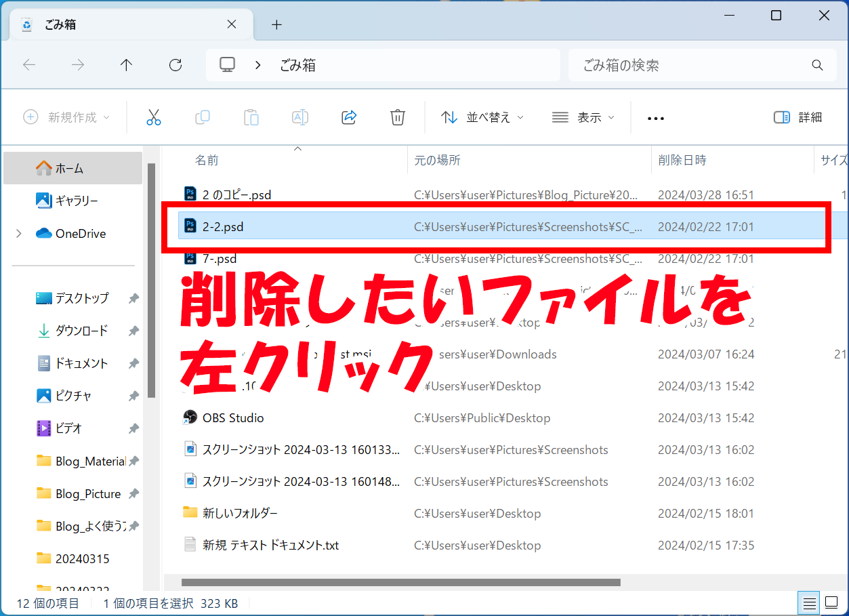Click the Share icon in toolbar
The width and height of the screenshot is (849, 616).
349,117
